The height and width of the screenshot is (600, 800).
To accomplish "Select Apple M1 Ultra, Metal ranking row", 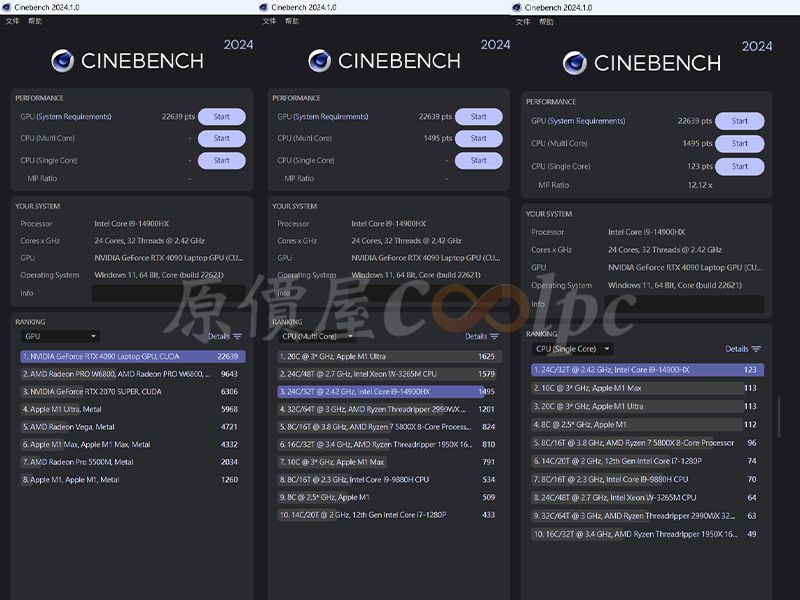I will coord(133,409).
